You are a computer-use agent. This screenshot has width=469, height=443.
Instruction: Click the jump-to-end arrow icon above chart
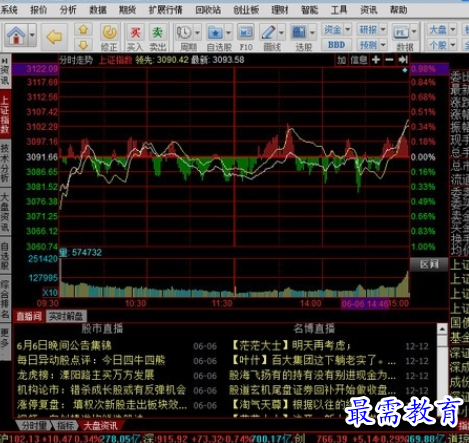coord(403,60)
